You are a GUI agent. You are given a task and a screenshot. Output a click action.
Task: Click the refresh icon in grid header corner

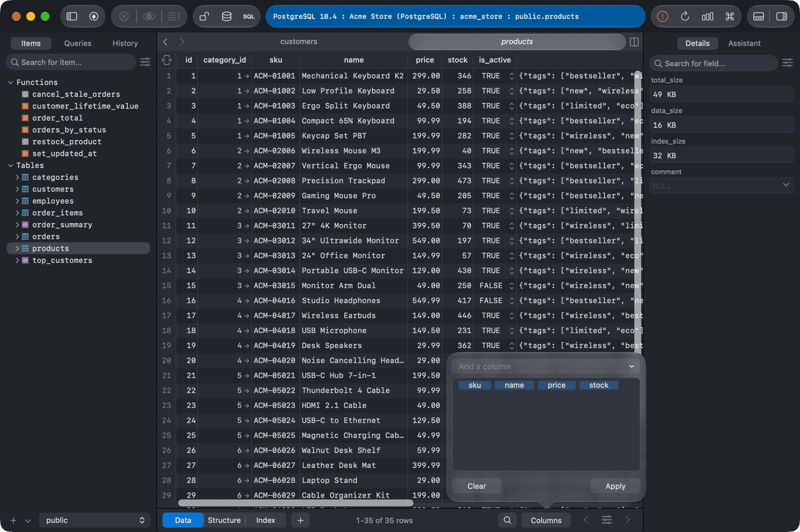pos(166,60)
